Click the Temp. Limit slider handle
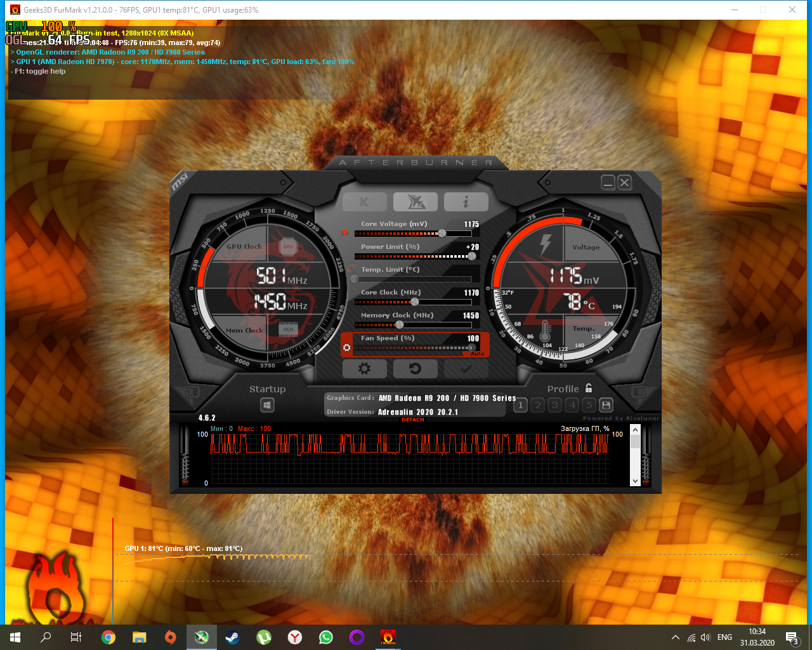The image size is (812, 650). (x=355, y=279)
